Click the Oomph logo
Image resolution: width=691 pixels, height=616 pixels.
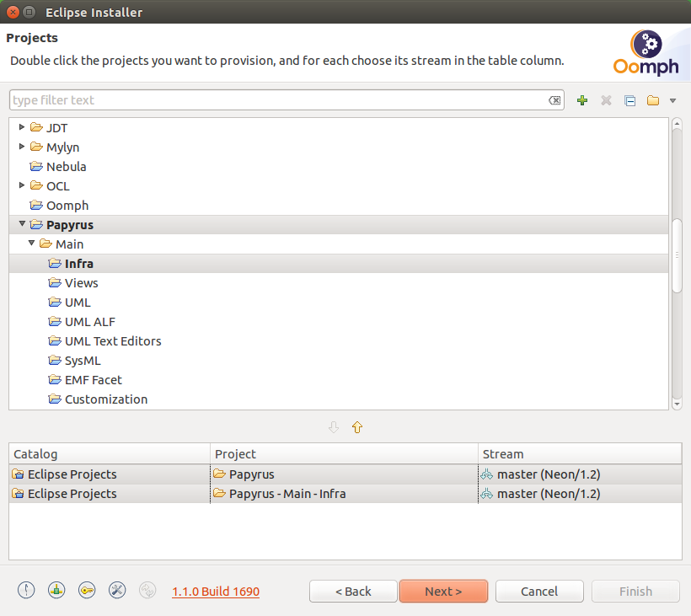click(646, 53)
